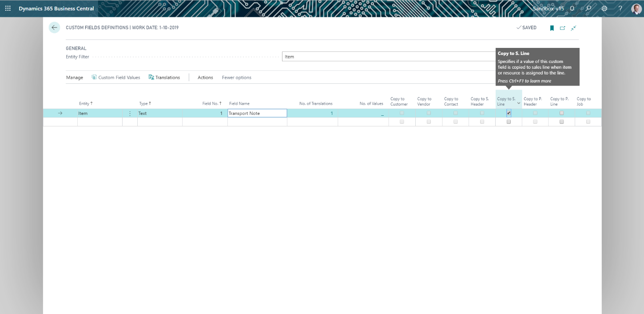Open page in new window icon

(563, 28)
